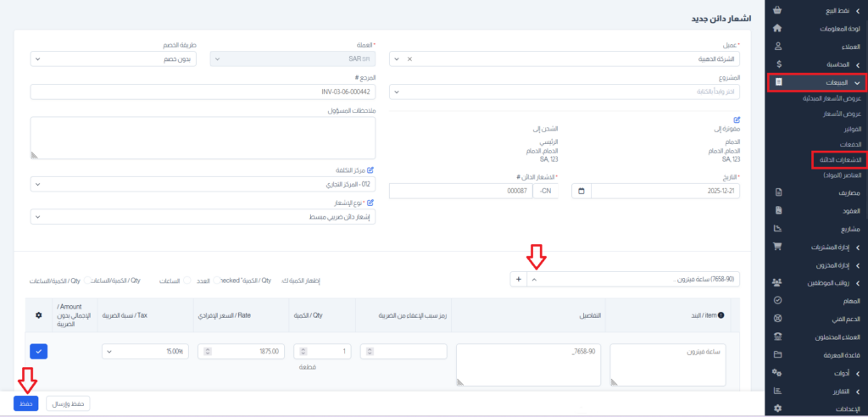Image resolution: width=868 pixels, height=417 pixels.
Task: Click the reference number input field
Action: click(202, 92)
